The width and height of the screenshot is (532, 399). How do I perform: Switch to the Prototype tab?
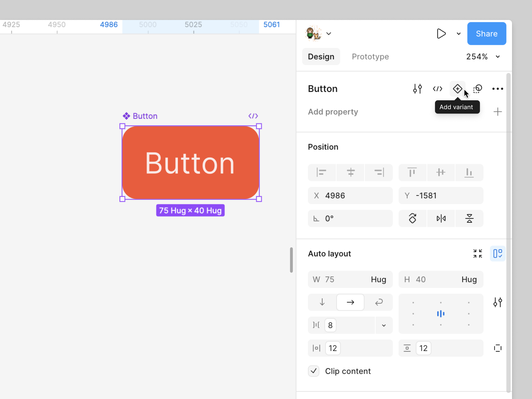(x=370, y=57)
